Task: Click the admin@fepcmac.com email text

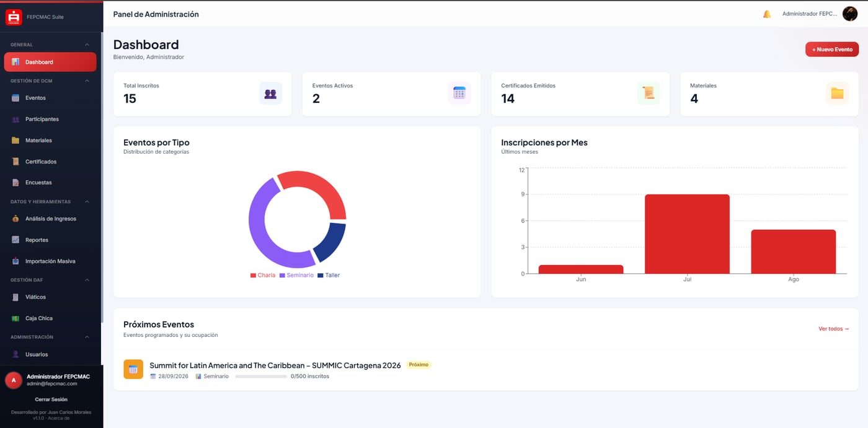Action: click(52, 384)
